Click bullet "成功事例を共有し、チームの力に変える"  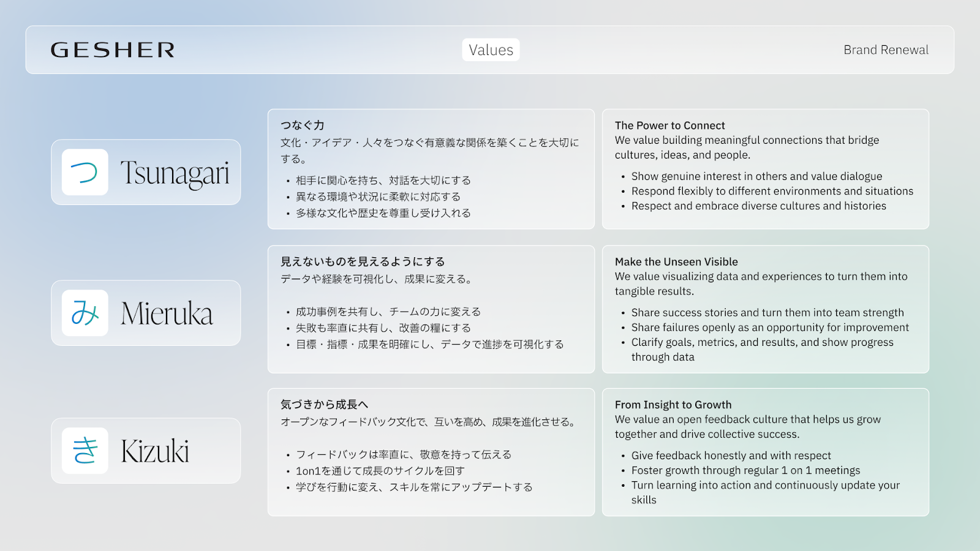[388, 312]
